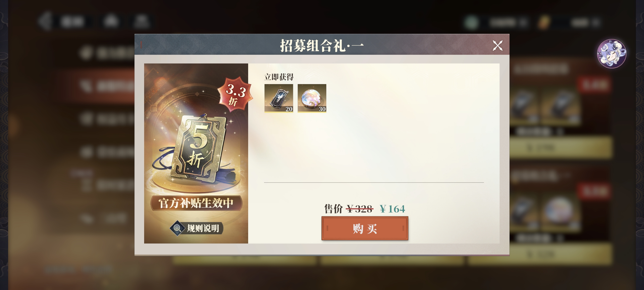
Task: Click the iridescent orb item icon showing 30
Action: (x=312, y=98)
